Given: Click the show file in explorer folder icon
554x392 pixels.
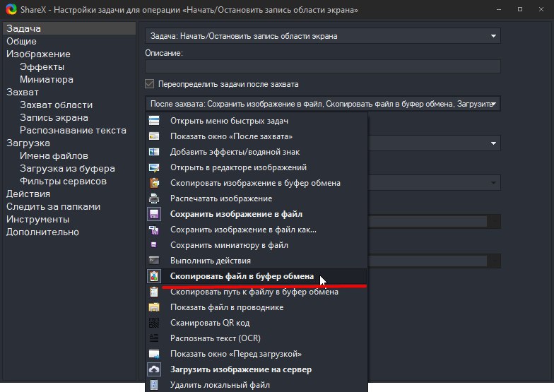Looking at the screenshot, I should click(154, 307).
